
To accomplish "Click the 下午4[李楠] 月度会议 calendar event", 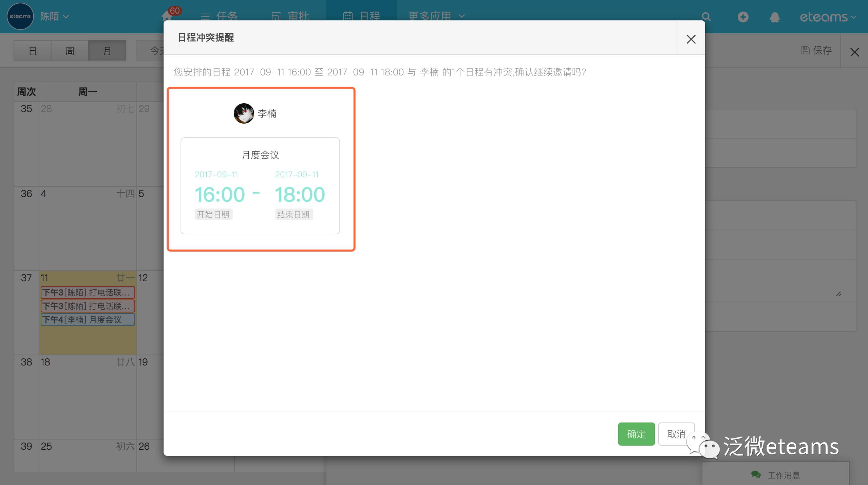I will tap(88, 320).
